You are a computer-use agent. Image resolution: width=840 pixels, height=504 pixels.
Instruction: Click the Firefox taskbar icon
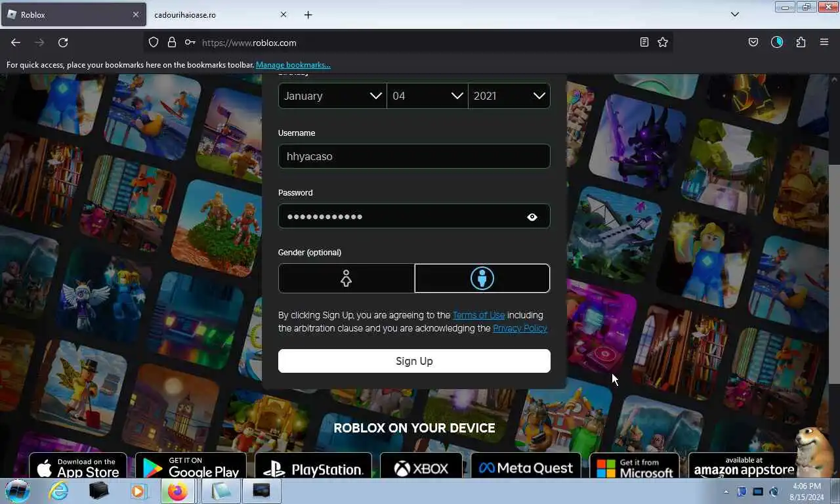coord(177,491)
